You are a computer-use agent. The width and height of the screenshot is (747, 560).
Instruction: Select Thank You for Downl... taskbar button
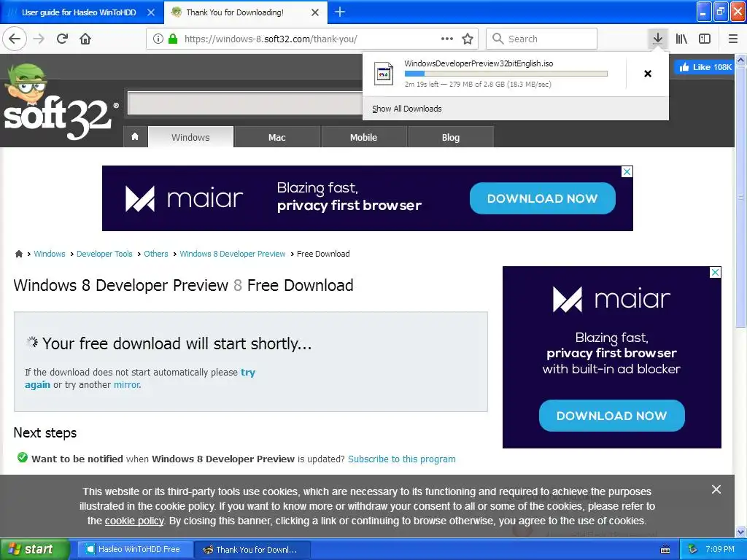coord(252,550)
